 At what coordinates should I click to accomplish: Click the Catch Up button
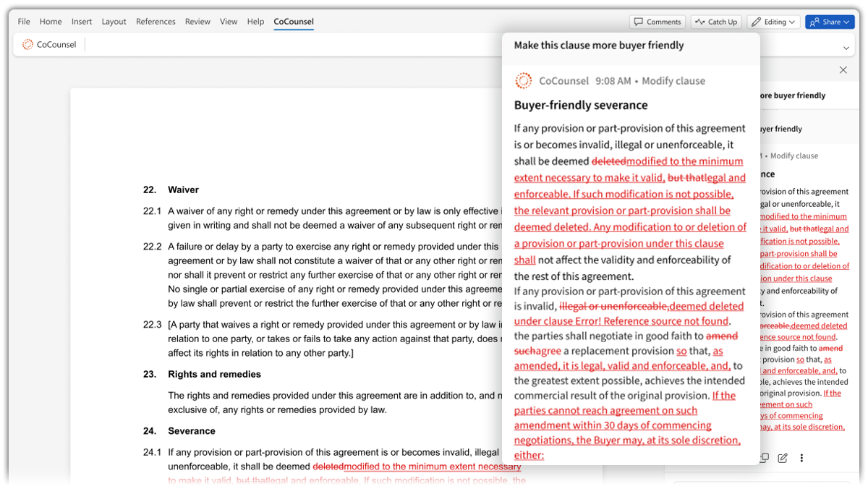715,22
